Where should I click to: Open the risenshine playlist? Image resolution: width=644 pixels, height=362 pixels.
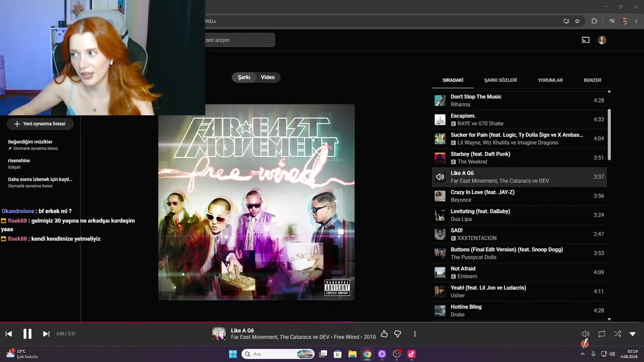tap(40, 163)
